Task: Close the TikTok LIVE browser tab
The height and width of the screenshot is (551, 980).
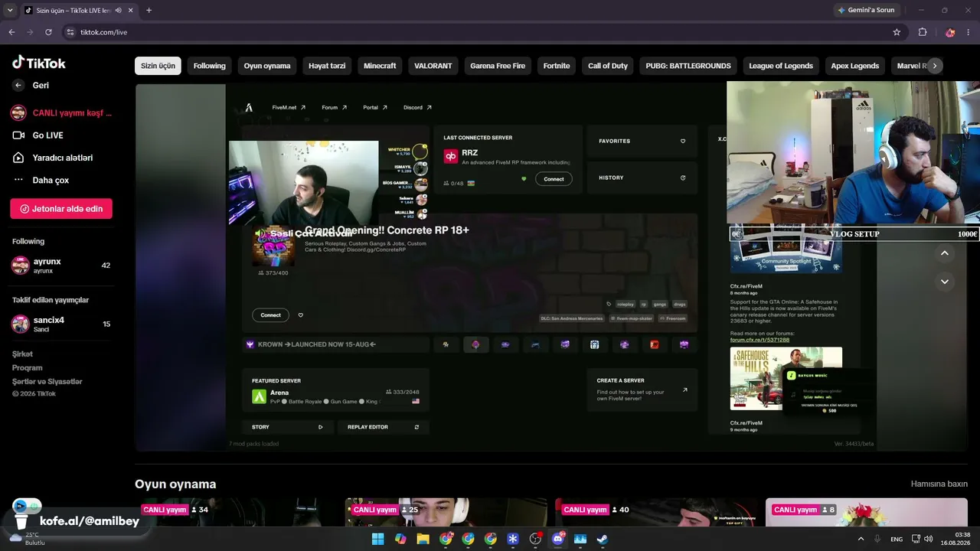Action: (131, 11)
